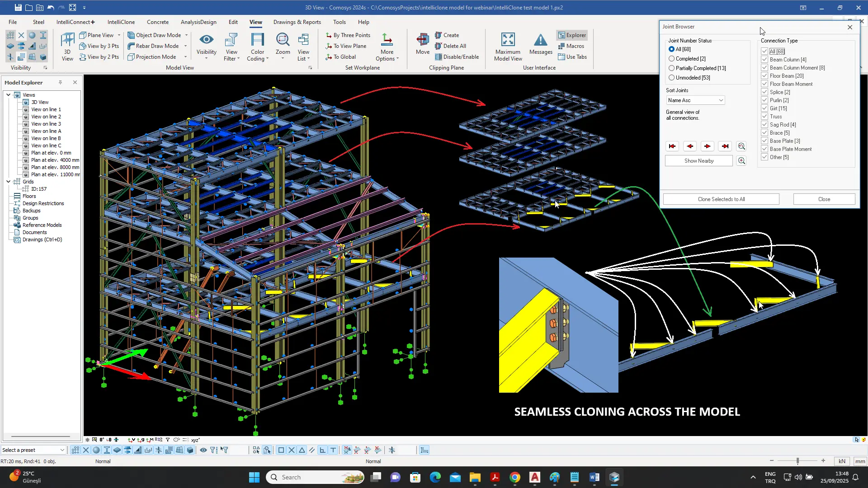Select Partially Completed [13] radio button
The width and height of the screenshot is (868, 488).
coord(672,68)
